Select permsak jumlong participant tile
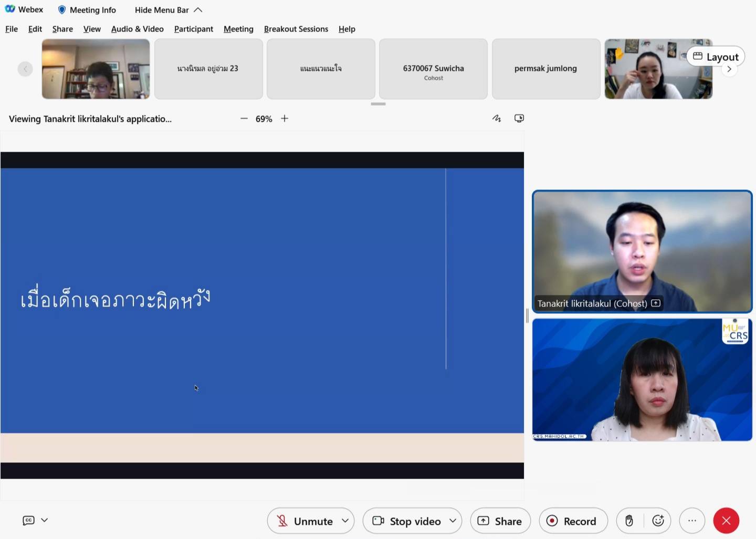The image size is (756, 539). [545, 69]
